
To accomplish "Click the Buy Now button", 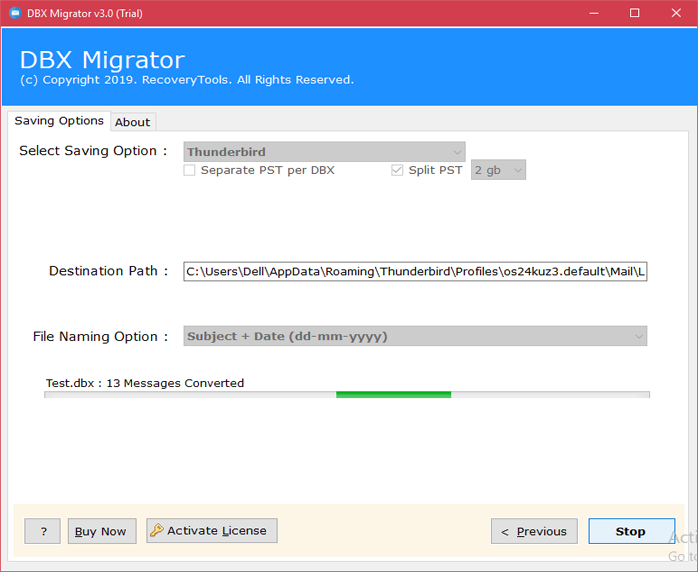I will pyautogui.click(x=102, y=531).
